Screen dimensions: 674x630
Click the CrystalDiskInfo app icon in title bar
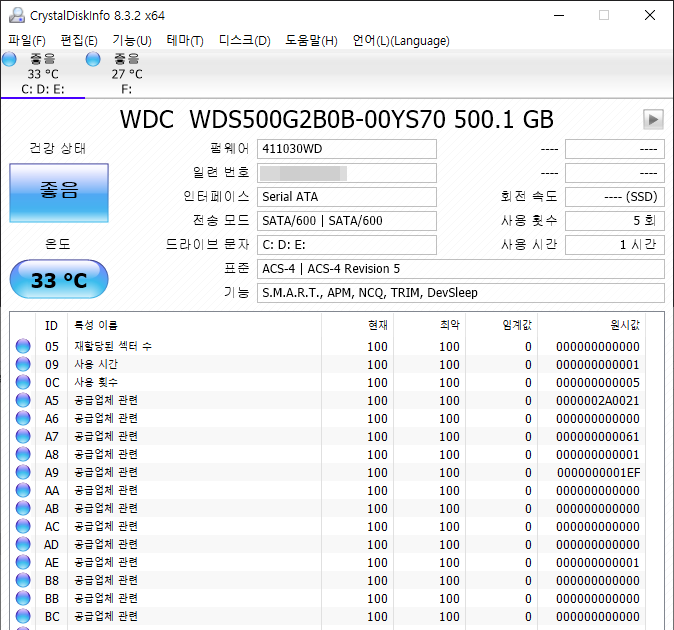pyautogui.click(x=17, y=15)
